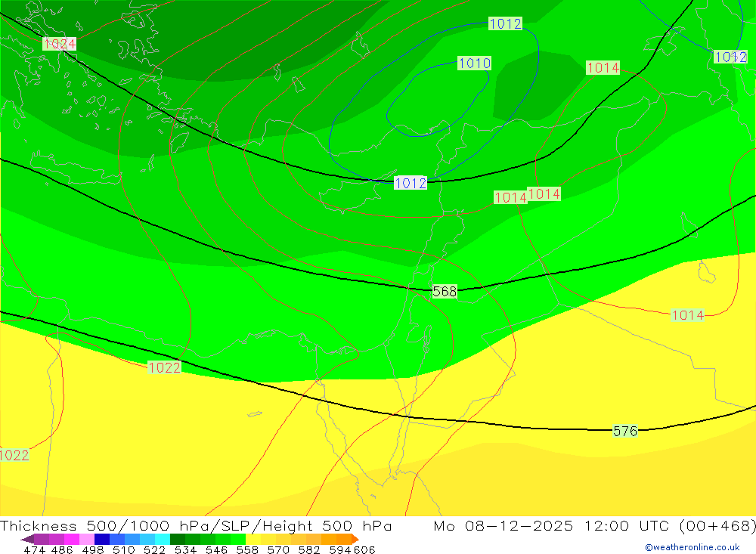Click the lowest red 1014 isobar label
This screenshot has width=756, height=554.
coord(687,315)
